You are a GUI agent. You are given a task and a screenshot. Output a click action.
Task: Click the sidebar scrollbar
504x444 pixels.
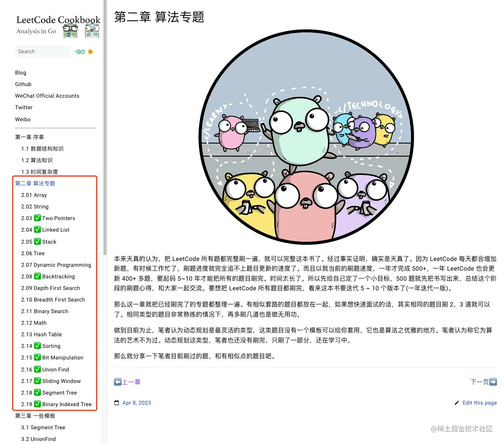(105, 127)
